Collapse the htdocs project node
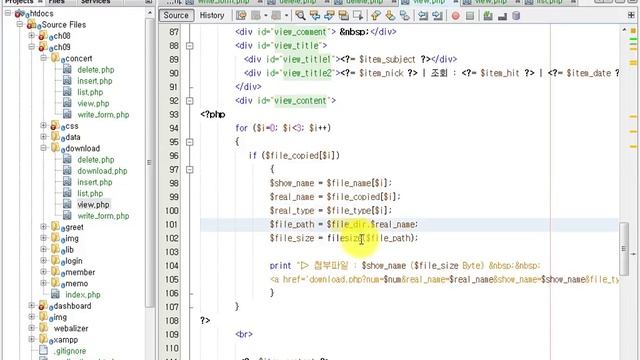640x360 pixels. (x=8, y=13)
